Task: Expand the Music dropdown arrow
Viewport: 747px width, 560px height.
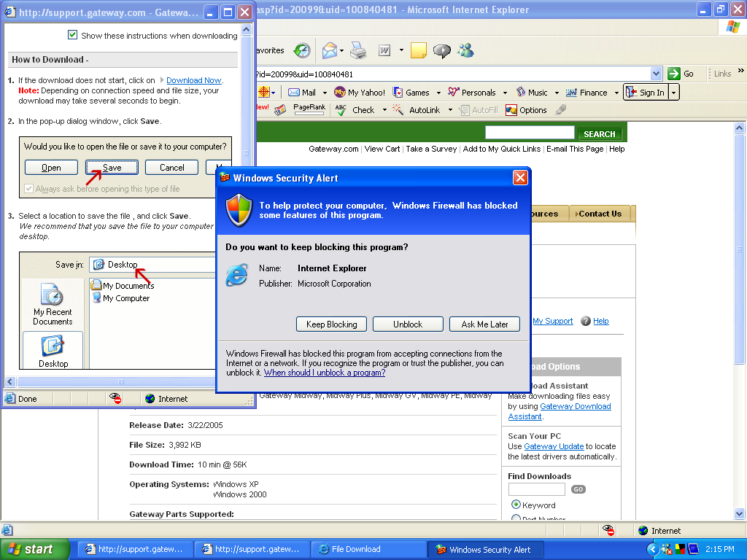Action: pyautogui.click(x=556, y=93)
